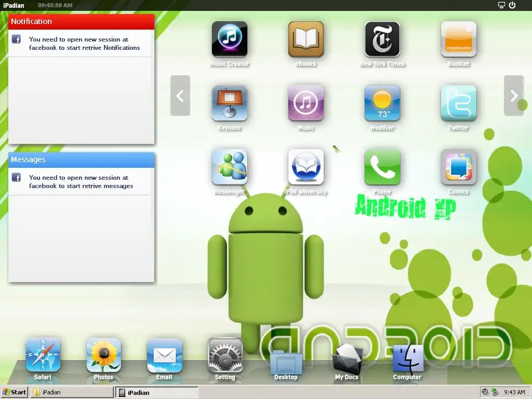Screen dimensions: 532x399
Task: Open the Music Creator app
Action: click(x=229, y=39)
